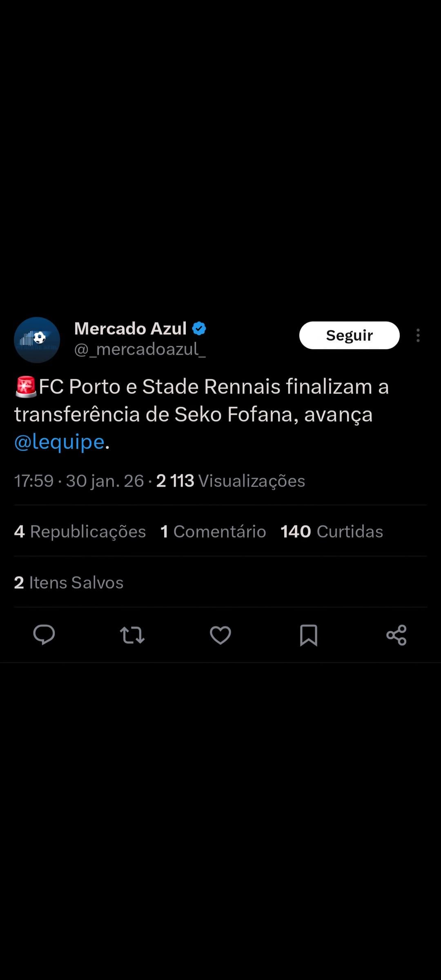Open the Mercado Azul profile avatar
Screen dimensions: 441x980
tap(37, 340)
